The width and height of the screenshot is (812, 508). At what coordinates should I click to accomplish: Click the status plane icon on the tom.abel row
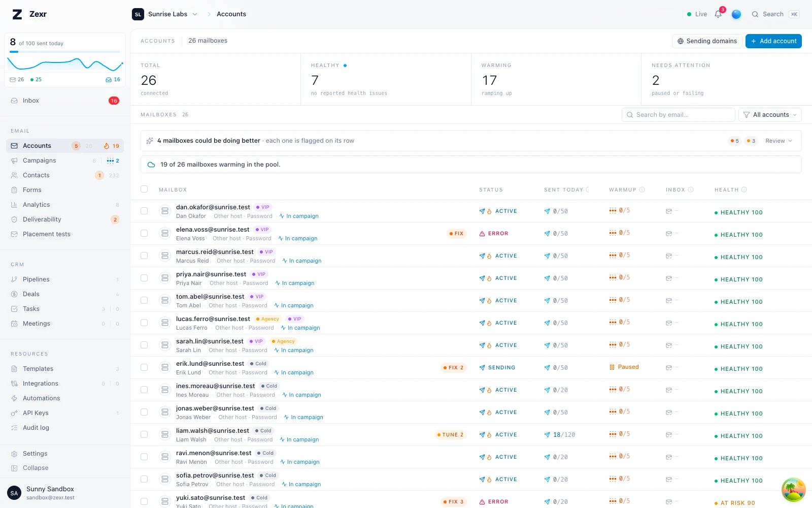point(482,301)
